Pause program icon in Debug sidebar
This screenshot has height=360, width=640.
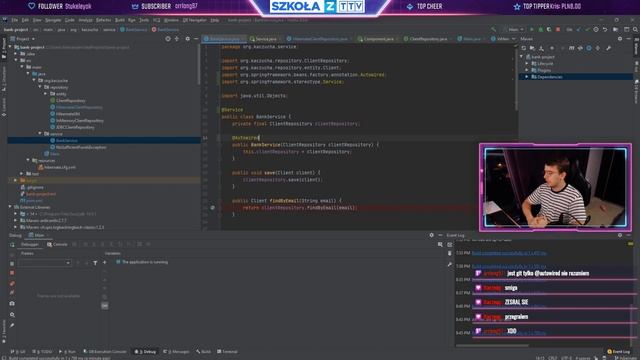(x=12, y=264)
